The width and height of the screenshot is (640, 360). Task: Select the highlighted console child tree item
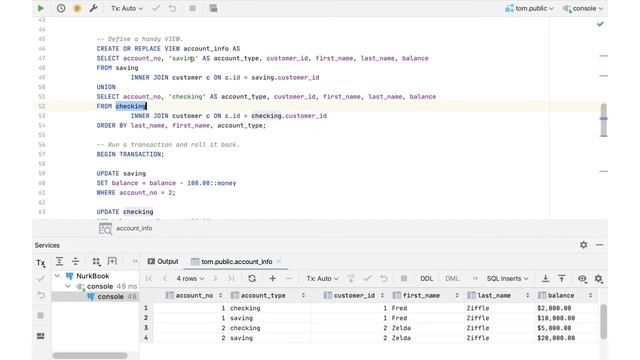coord(95,296)
